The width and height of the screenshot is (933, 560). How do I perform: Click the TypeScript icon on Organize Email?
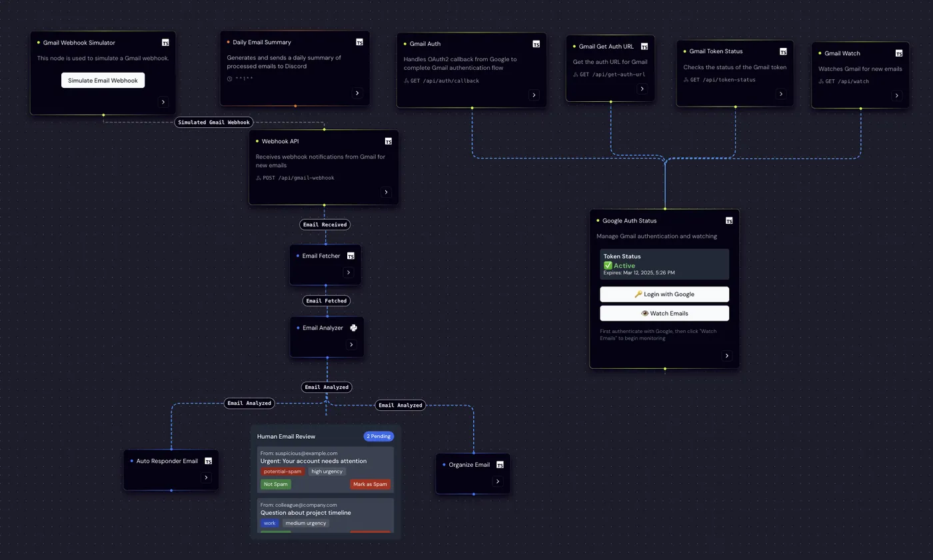tap(500, 465)
